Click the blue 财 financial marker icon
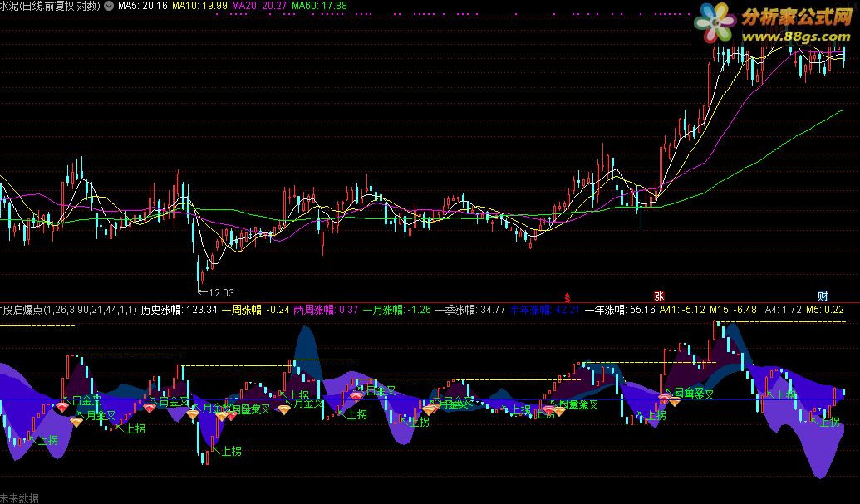860x504 pixels. (823, 296)
